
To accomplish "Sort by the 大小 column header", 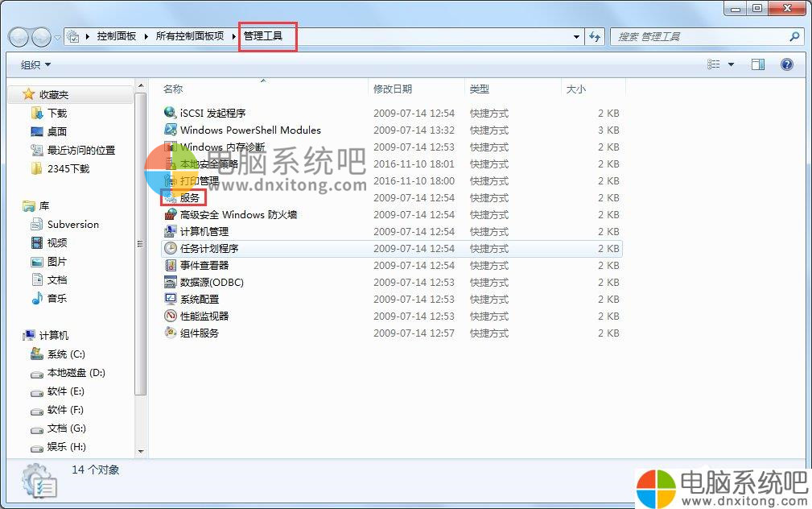I will pyautogui.click(x=593, y=89).
